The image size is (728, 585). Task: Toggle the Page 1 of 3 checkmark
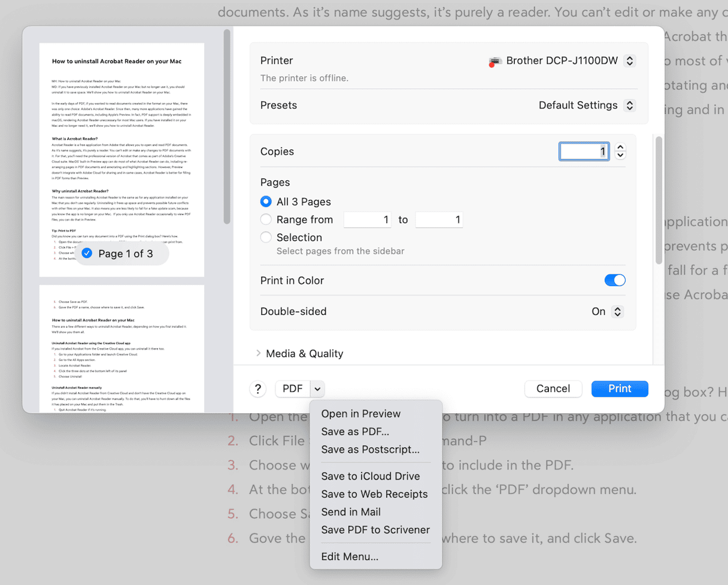[x=87, y=253]
